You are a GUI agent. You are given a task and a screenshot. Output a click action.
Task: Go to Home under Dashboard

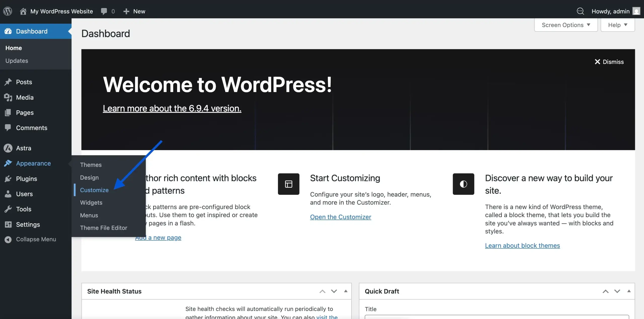[x=14, y=48]
